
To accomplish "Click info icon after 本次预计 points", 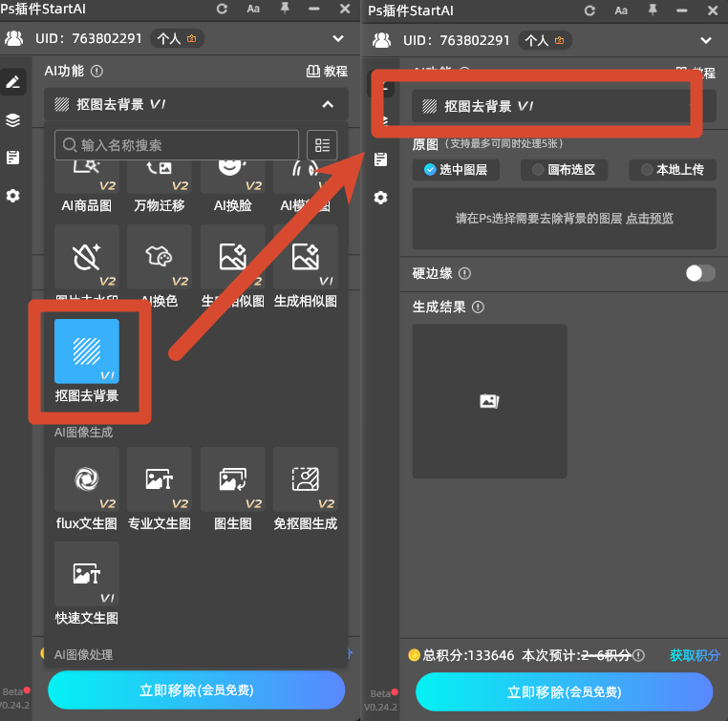I will click(639, 655).
